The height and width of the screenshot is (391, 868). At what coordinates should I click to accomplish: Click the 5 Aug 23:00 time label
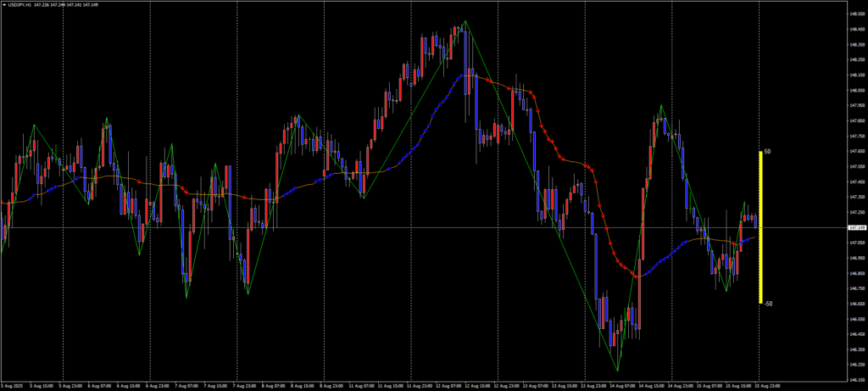[70, 386]
